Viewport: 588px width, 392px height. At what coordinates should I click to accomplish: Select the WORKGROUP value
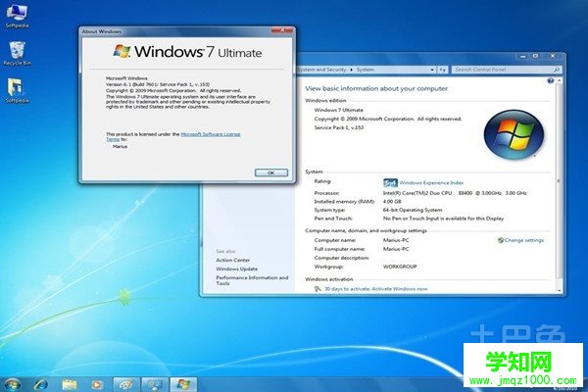400,267
